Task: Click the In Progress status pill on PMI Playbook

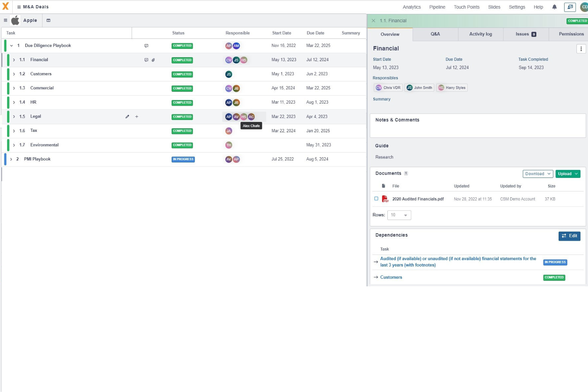Action: tap(183, 159)
